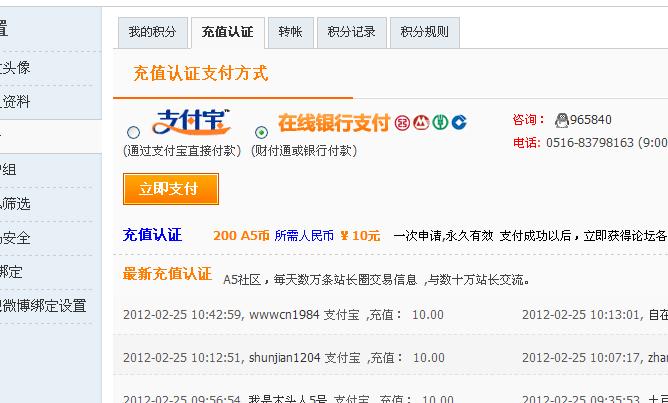Select the online bank payment radio button
668x403 pixels.
(261, 132)
